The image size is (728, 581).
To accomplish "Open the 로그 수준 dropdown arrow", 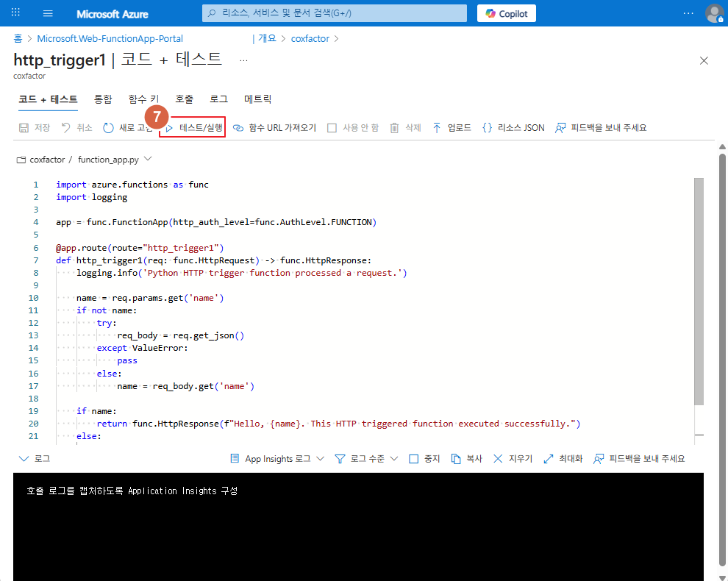I will coord(394,458).
